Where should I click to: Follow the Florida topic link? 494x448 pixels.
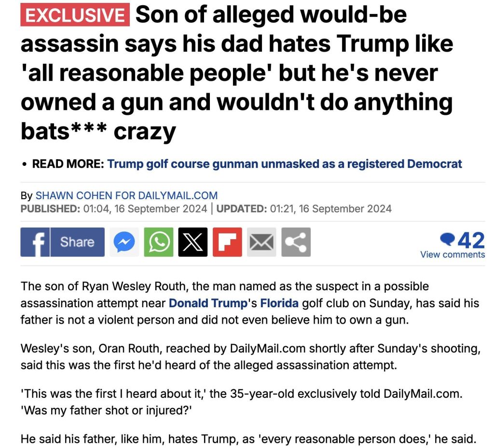[x=279, y=304]
